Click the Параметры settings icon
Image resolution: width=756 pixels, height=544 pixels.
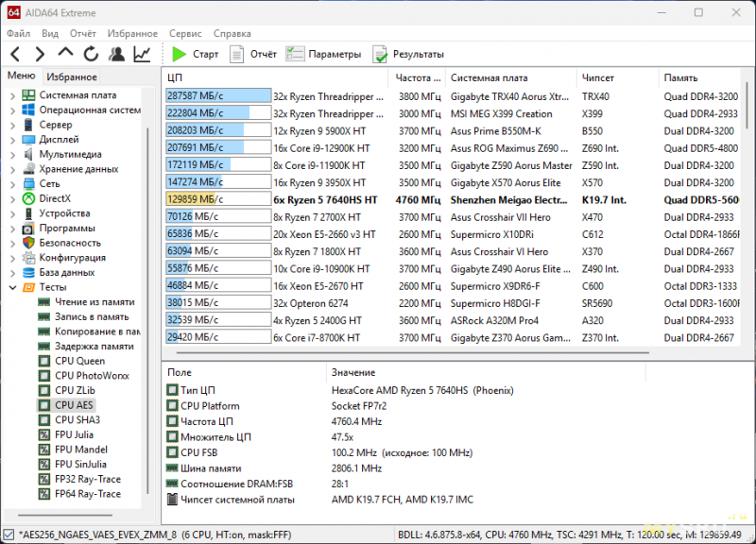pos(295,54)
